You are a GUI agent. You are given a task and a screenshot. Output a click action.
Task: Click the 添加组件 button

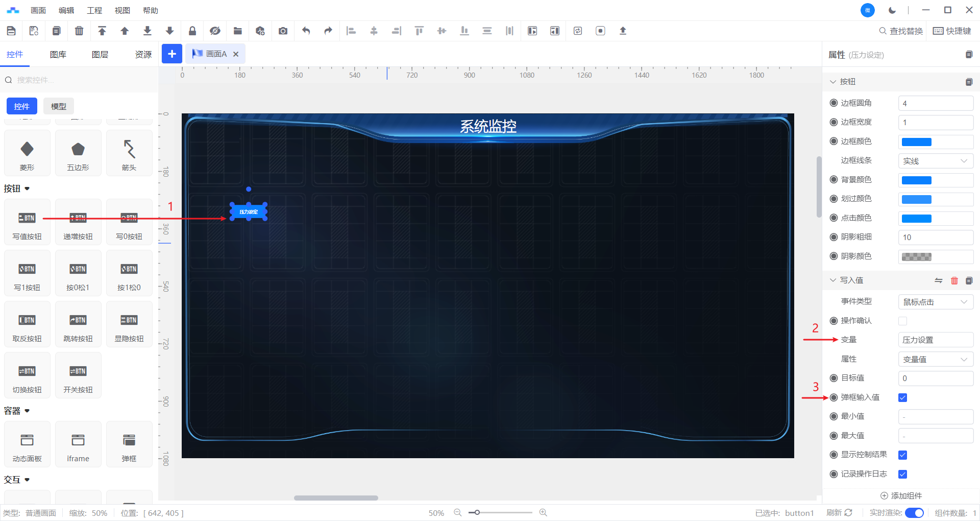click(901, 495)
